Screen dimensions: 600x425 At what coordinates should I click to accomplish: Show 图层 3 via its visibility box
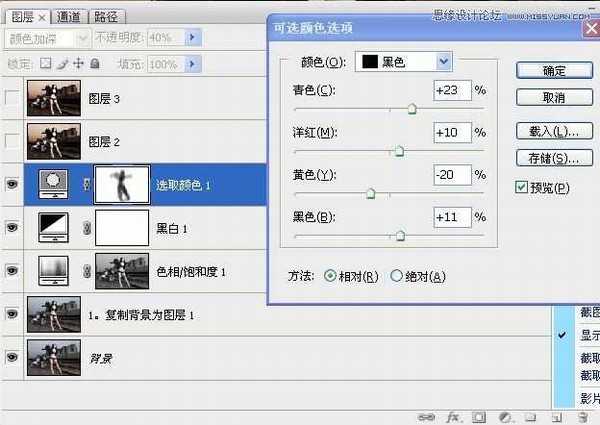point(11,98)
